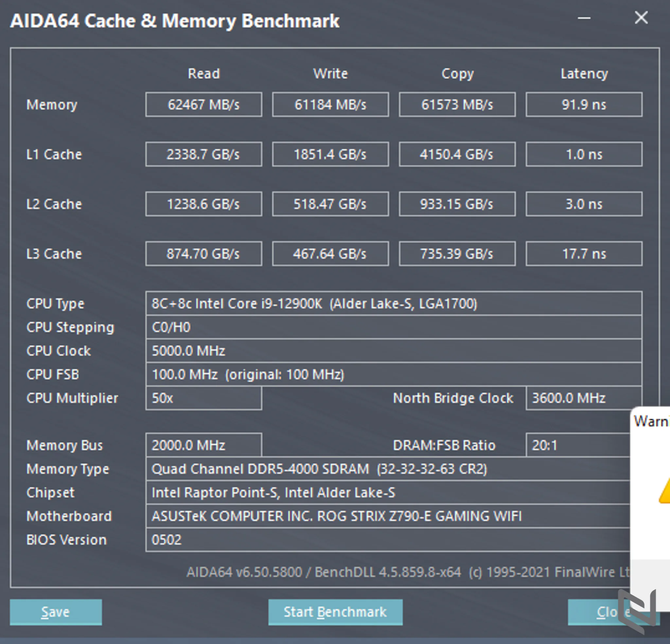Click the BIOS Version label
Viewport: 670px width, 644px height.
66,540
